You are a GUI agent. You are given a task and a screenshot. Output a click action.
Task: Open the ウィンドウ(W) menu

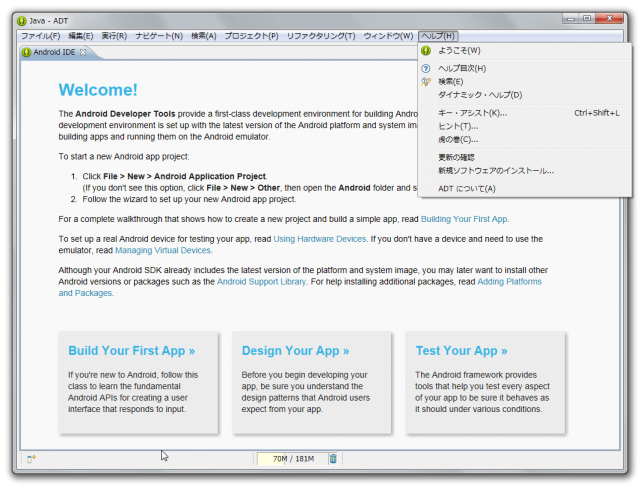tap(388, 36)
